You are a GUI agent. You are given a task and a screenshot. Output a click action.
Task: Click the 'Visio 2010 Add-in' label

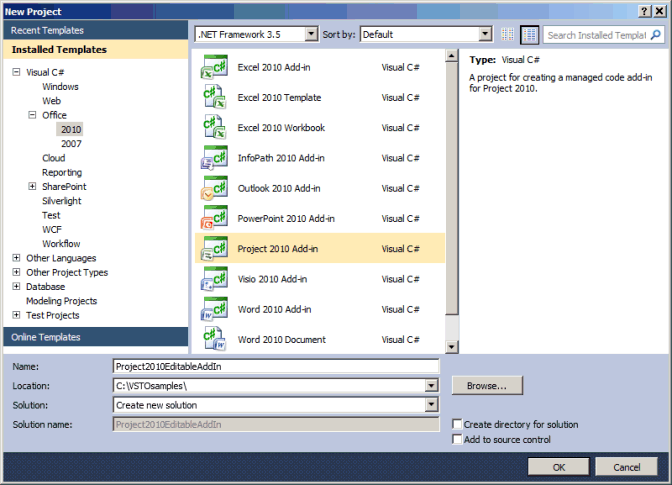[x=272, y=279]
